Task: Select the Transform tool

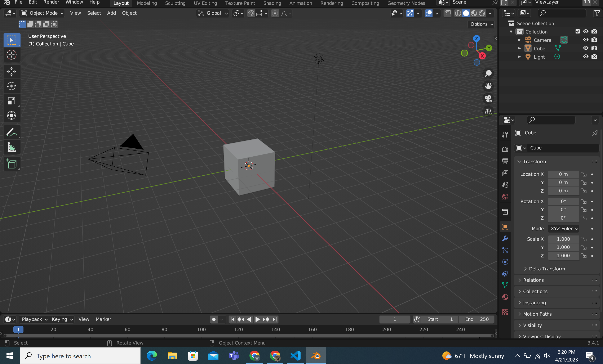Action: [x=12, y=116]
